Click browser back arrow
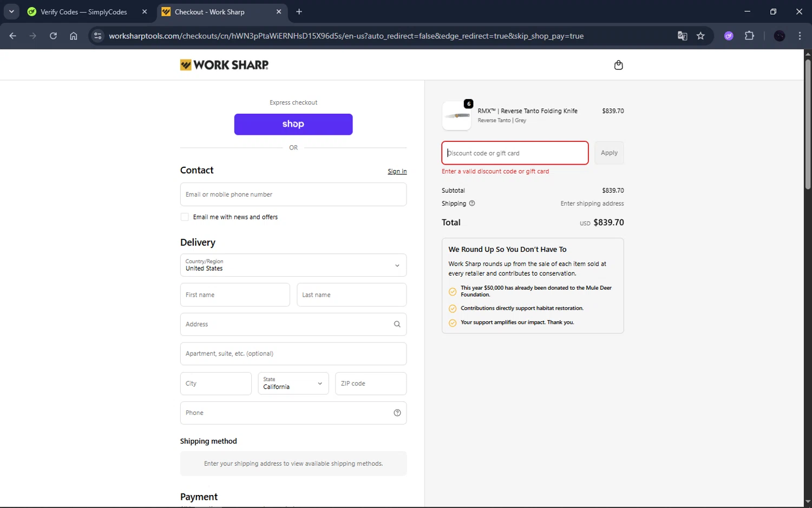This screenshot has height=508, width=812. click(12, 36)
